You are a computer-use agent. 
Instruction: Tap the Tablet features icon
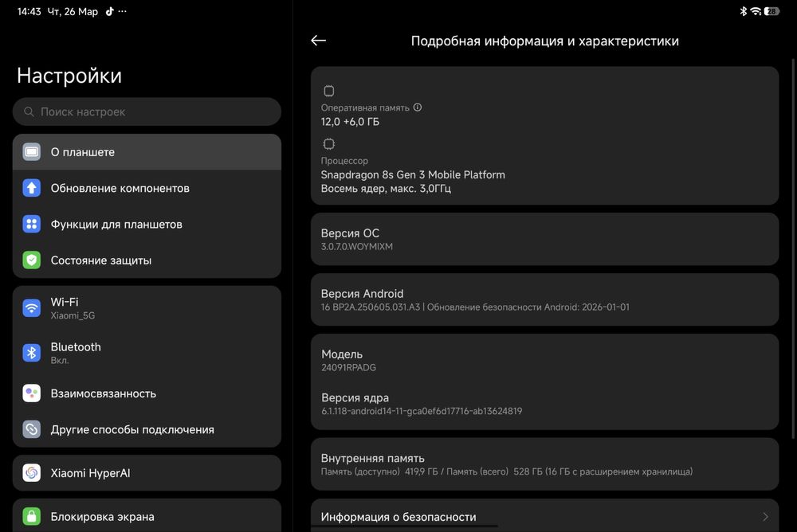pos(32,225)
